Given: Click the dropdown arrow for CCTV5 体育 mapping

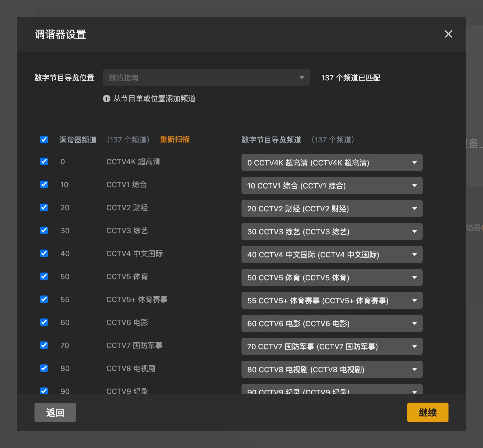Looking at the screenshot, I should pyautogui.click(x=414, y=277).
